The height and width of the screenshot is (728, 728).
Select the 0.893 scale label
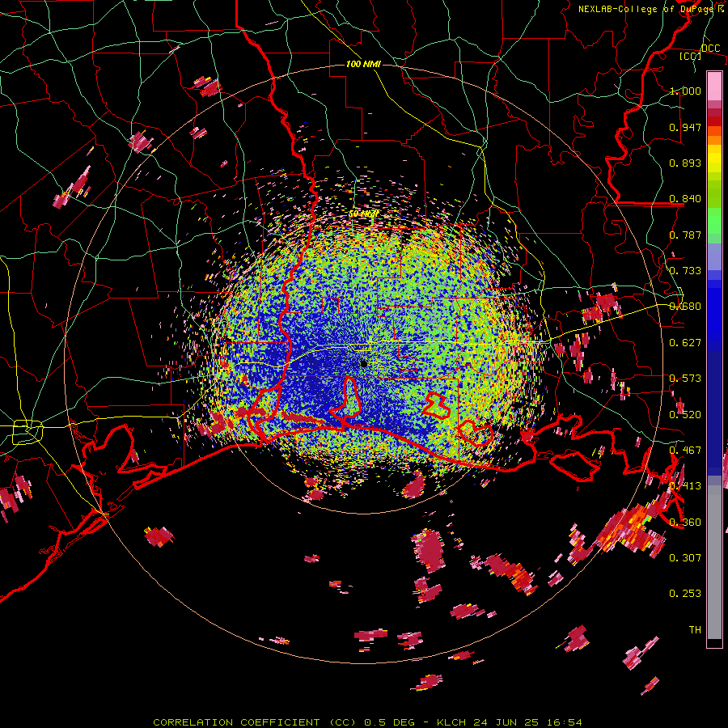[685, 163]
